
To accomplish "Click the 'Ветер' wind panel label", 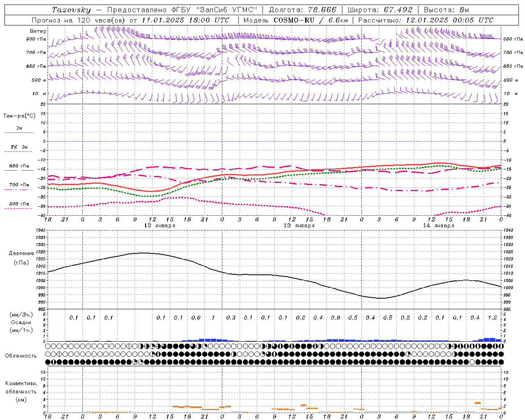I will 38,31.
